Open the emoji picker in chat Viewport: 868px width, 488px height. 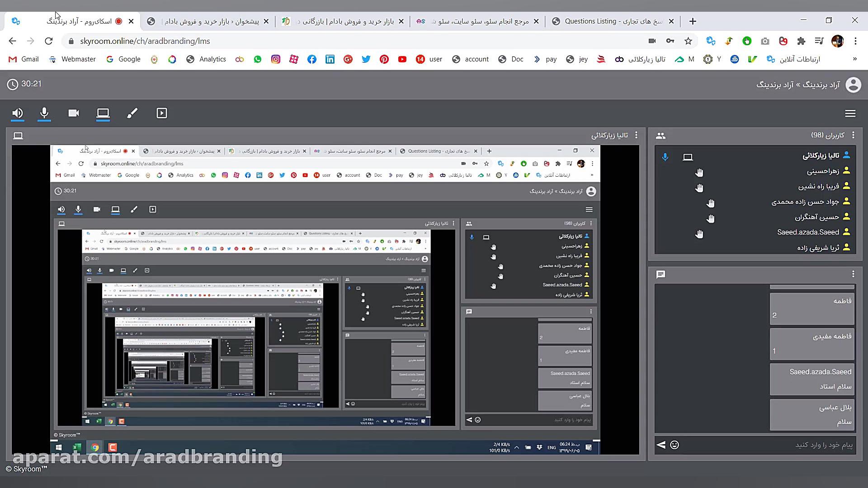click(675, 445)
